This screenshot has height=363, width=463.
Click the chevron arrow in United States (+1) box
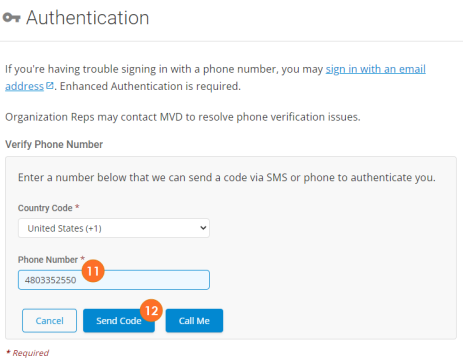(203, 228)
